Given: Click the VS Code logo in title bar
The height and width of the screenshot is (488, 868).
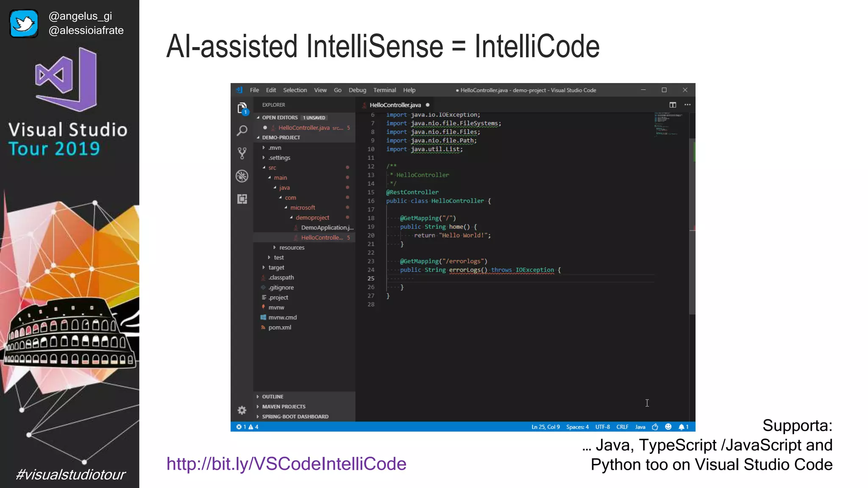Looking at the screenshot, I should pyautogui.click(x=239, y=90).
